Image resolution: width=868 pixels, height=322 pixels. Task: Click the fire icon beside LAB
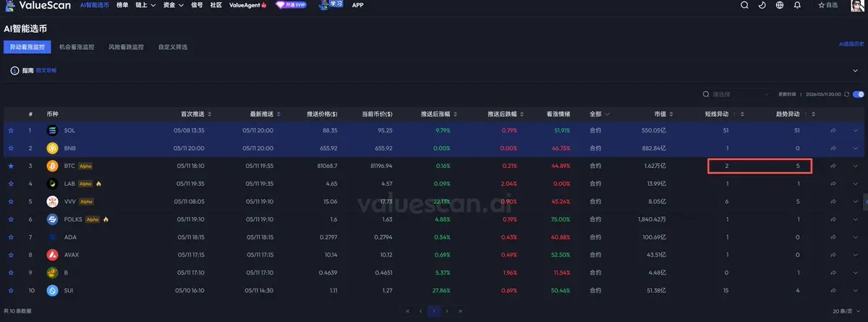(99, 184)
